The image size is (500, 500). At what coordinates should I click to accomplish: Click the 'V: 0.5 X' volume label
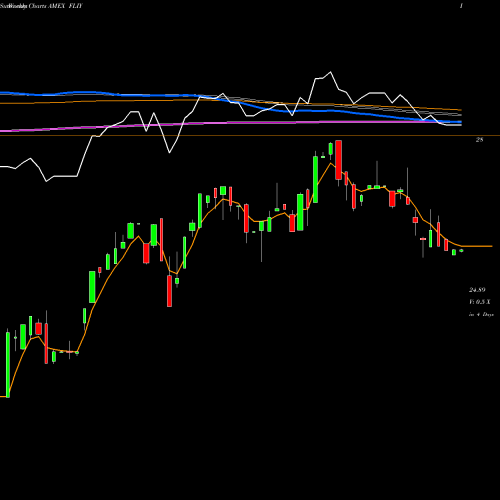[480, 302]
